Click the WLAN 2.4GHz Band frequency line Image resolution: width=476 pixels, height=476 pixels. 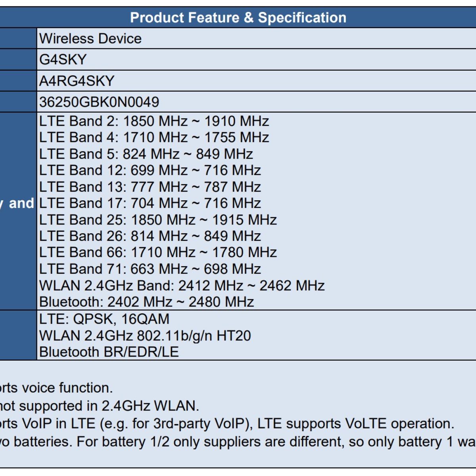[182, 286]
